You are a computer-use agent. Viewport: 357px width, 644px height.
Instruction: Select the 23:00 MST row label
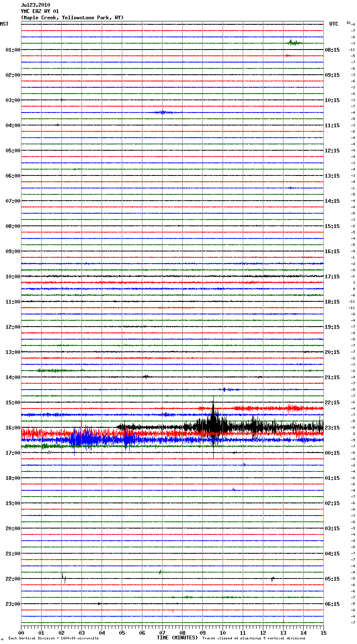pyautogui.click(x=13, y=604)
